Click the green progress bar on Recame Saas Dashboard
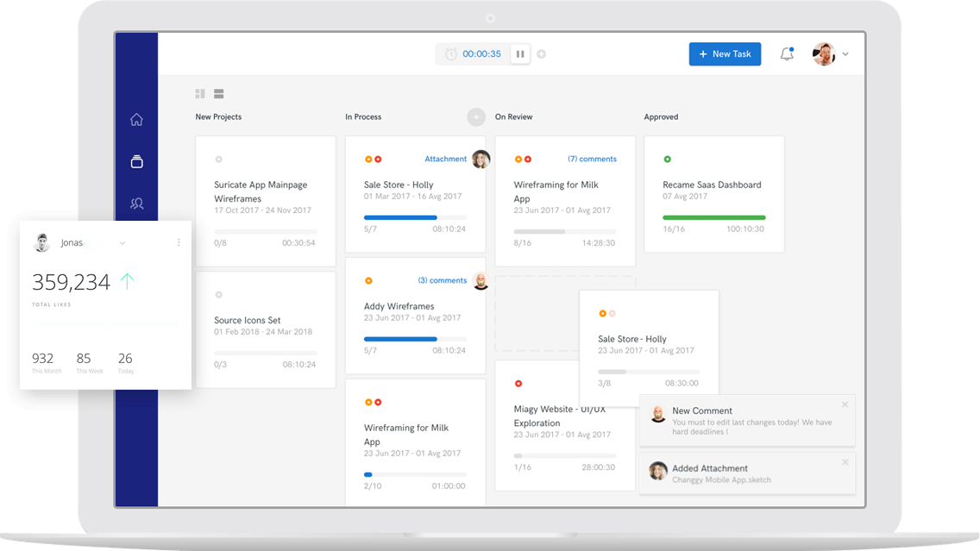The image size is (980, 551). tap(713, 217)
